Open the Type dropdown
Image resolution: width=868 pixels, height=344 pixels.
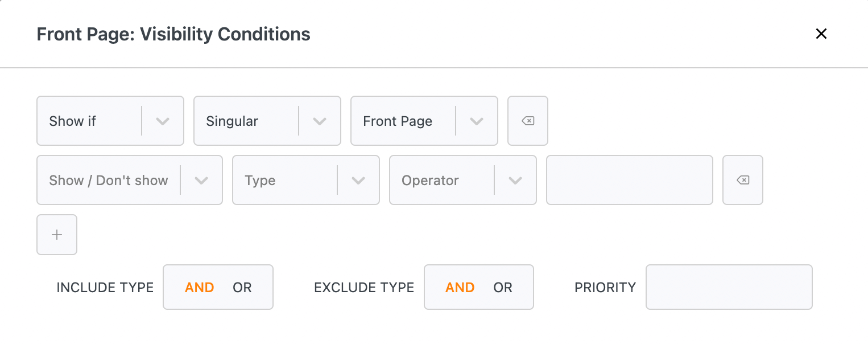[306, 180]
